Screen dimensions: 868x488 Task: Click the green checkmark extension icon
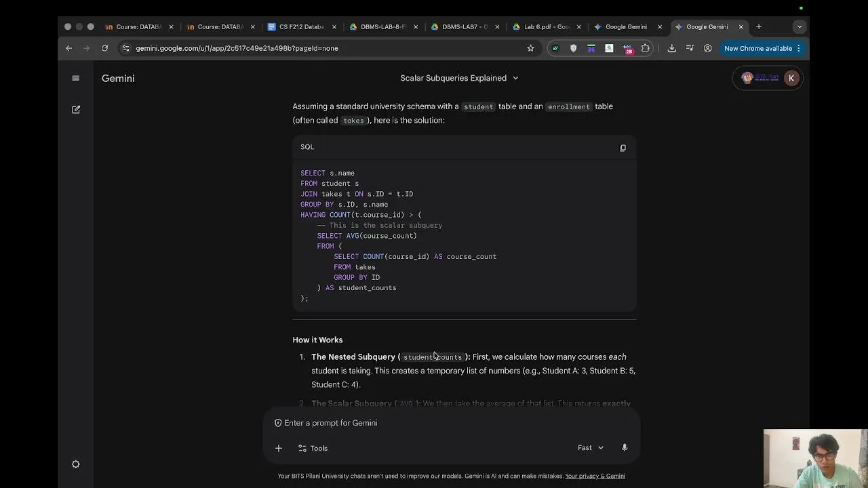click(555, 48)
